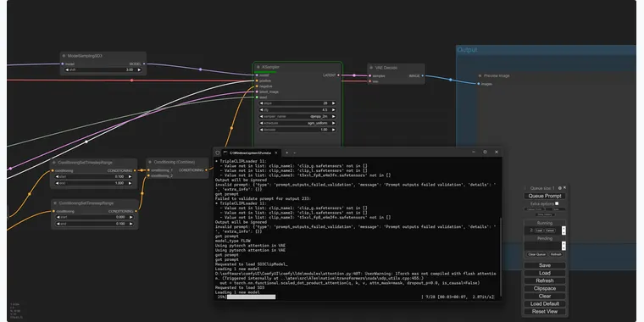Open Clipspace from the menu panel
Image resolution: width=644 pixels, height=322 pixels.
[x=545, y=288]
